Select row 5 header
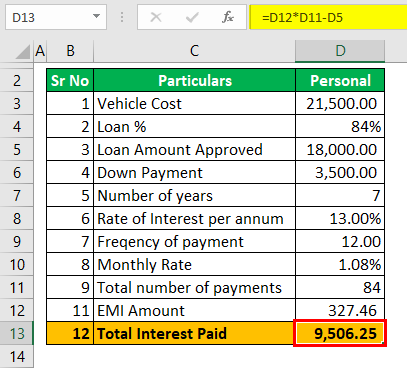The height and width of the screenshot is (368, 407). 17,150
